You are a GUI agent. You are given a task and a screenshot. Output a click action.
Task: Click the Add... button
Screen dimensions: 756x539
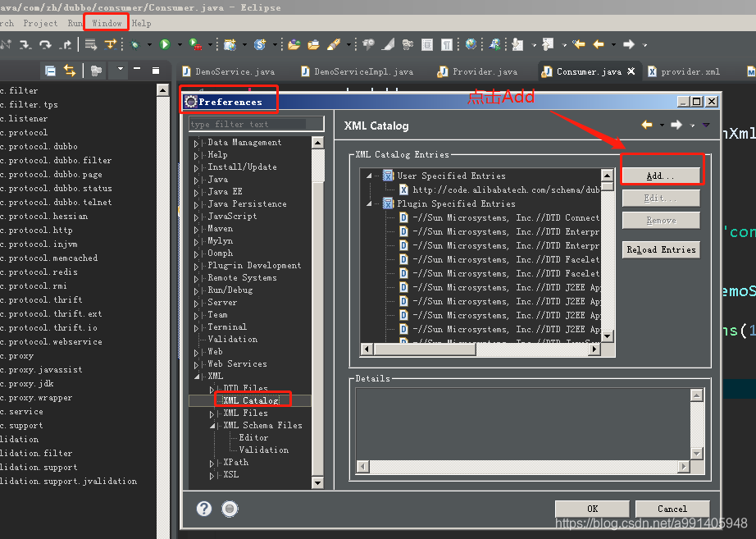pos(661,176)
